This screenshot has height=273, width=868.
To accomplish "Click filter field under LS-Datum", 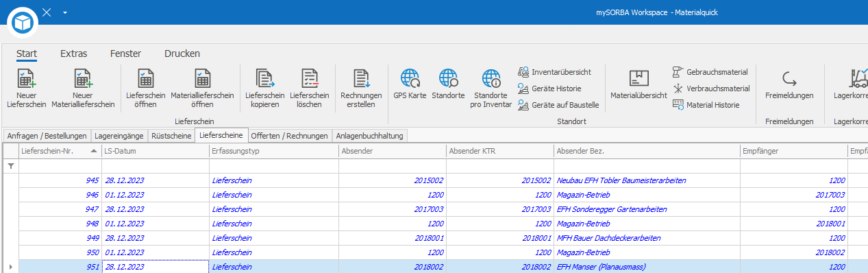I will click(156, 166).
